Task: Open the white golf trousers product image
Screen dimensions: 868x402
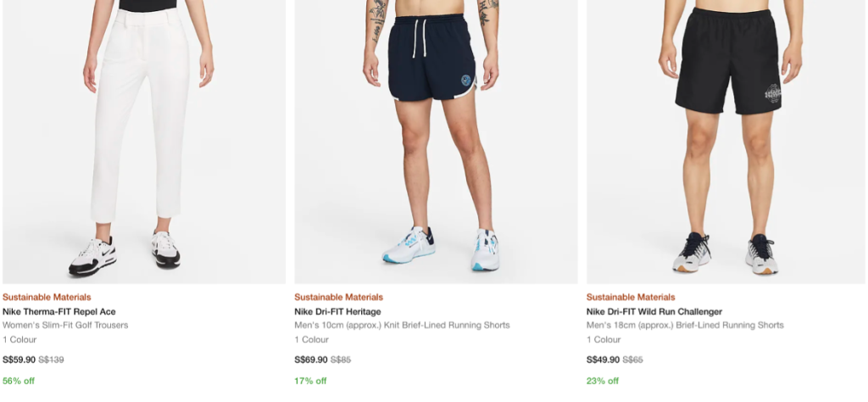Action: tap(144, 142)
